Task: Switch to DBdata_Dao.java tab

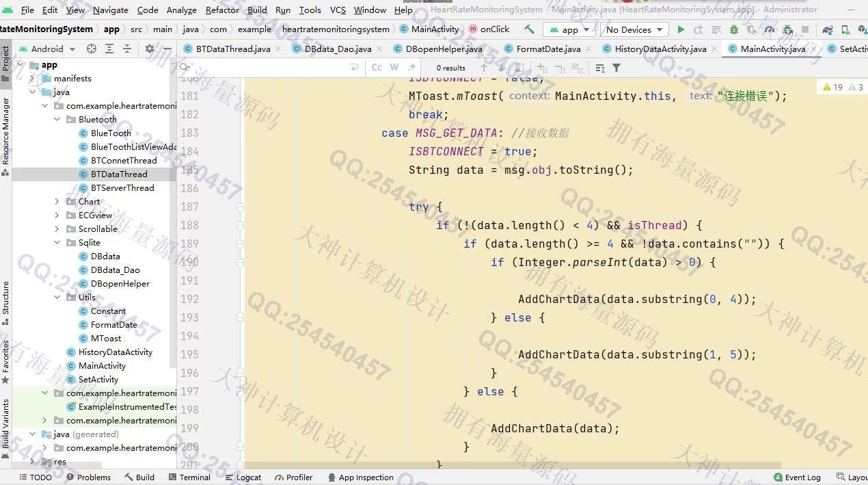Action: click(338, 49)
